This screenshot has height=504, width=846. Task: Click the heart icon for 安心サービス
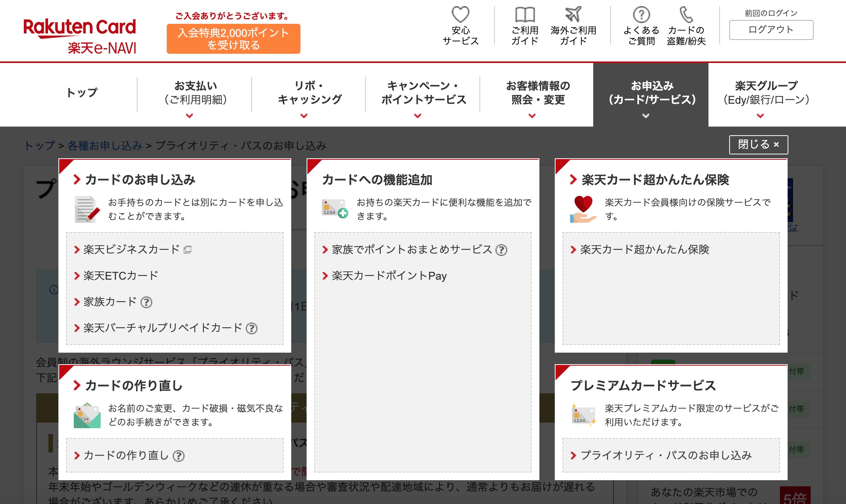tap(460, 15)
